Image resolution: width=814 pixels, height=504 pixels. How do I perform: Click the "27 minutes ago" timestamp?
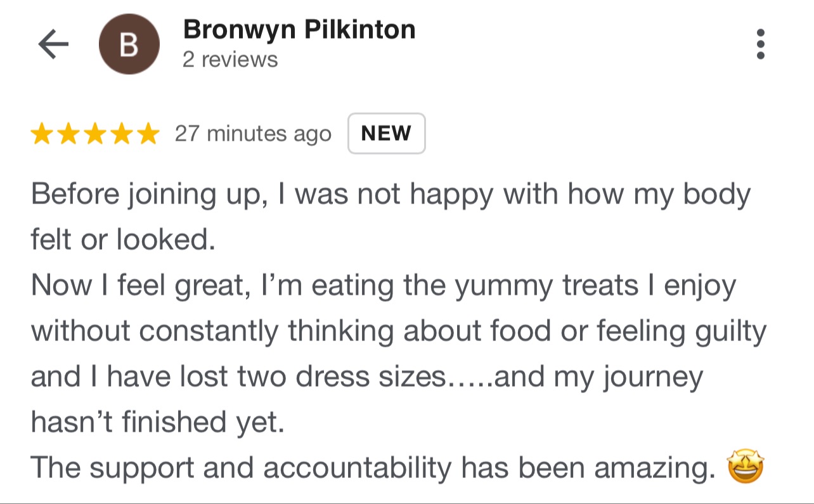253,134
